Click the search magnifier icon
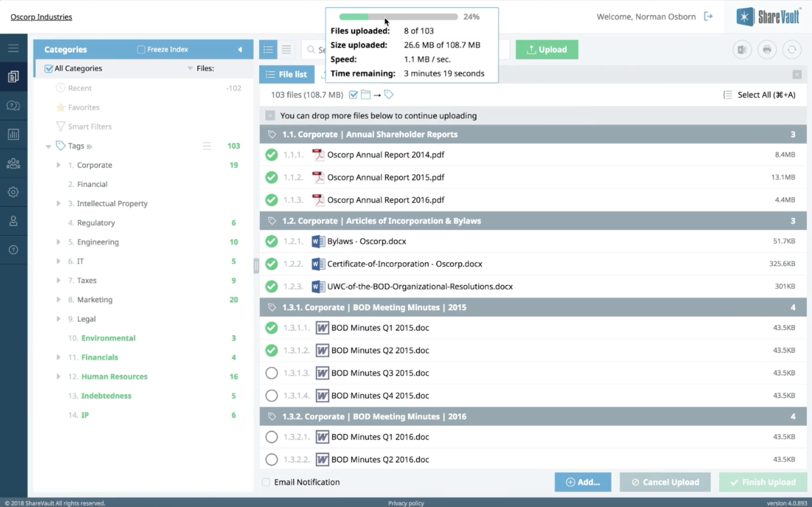The image size is (812, 507). click(311, 50)
